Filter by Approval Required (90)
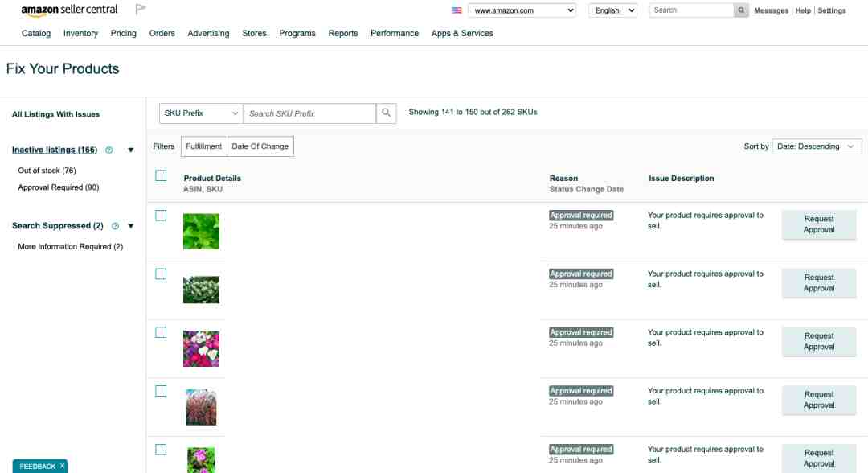The width and height of the screenshot is (868, 473). 58,187
